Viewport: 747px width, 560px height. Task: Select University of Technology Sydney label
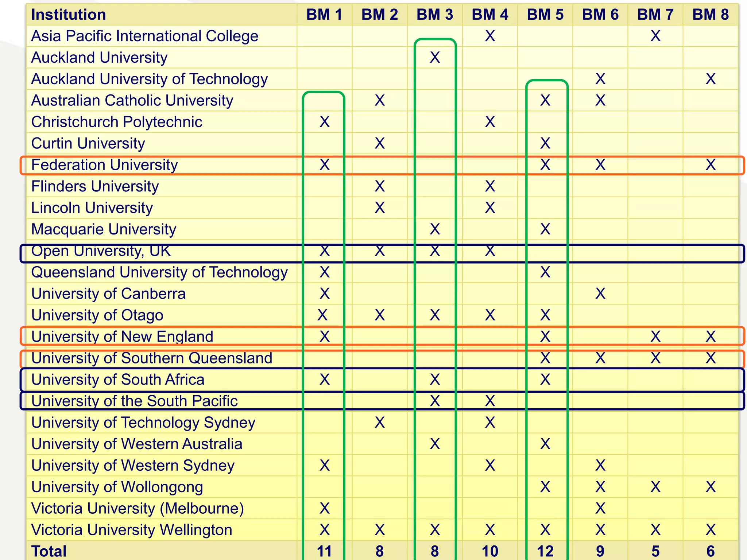pyautogui.click(x=143, y=423)
